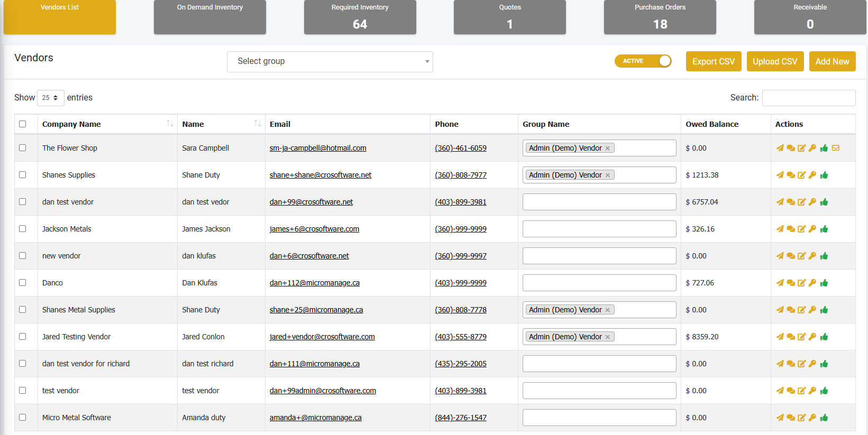Sort table by Company Name arrows

coord(170,124)
